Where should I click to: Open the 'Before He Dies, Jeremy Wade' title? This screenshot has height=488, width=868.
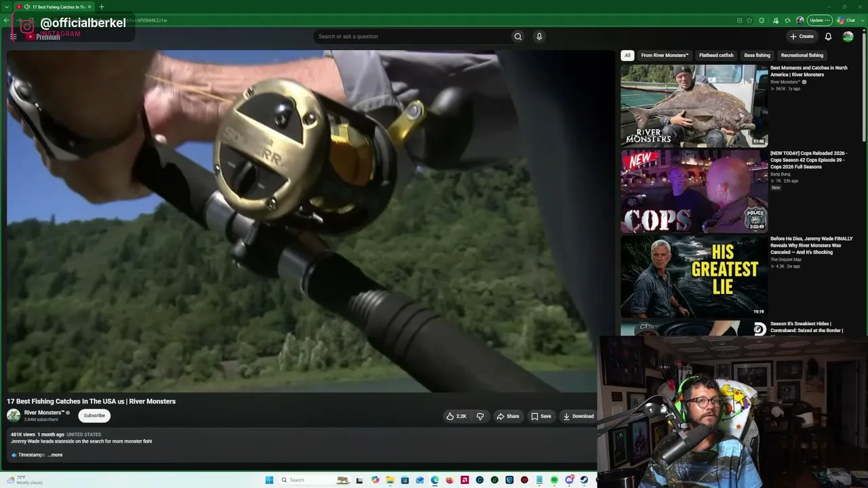coord(812,245)
